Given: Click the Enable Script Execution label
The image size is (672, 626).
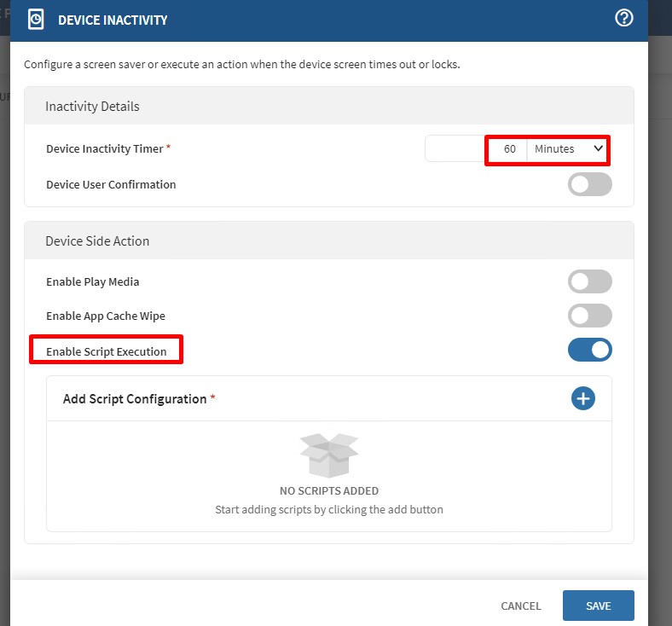Looking at the screenshot, I should click(107, 351).
